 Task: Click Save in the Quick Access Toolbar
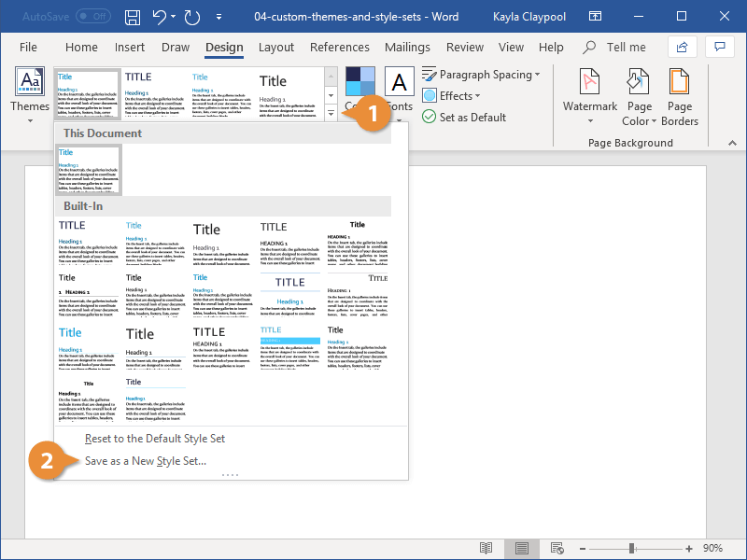point(132,16)
